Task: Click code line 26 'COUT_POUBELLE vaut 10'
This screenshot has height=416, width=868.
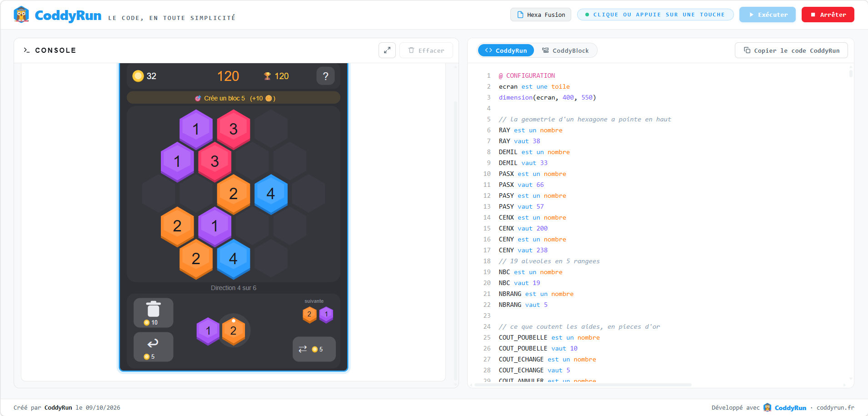Action: tap(538, 348)
